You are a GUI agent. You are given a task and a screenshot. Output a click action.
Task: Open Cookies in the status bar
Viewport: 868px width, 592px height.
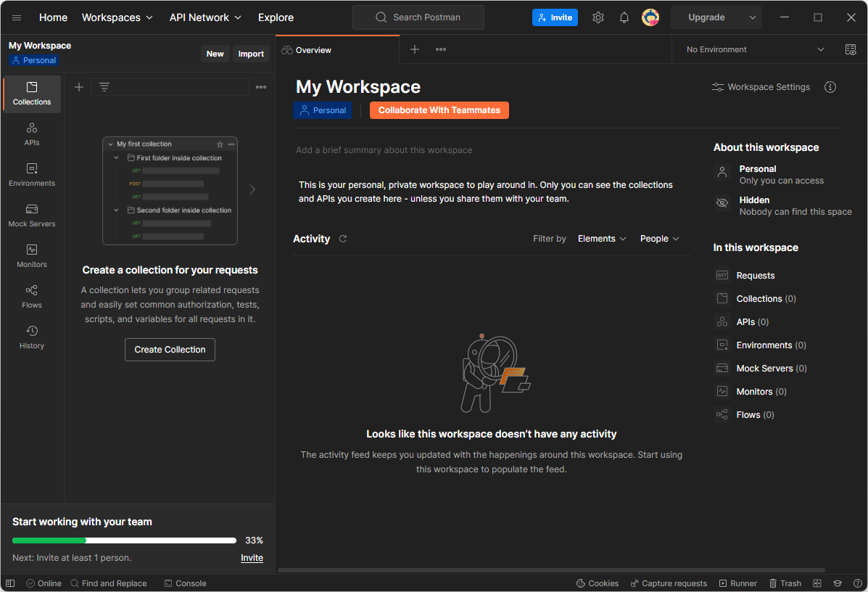coord(598,583)
